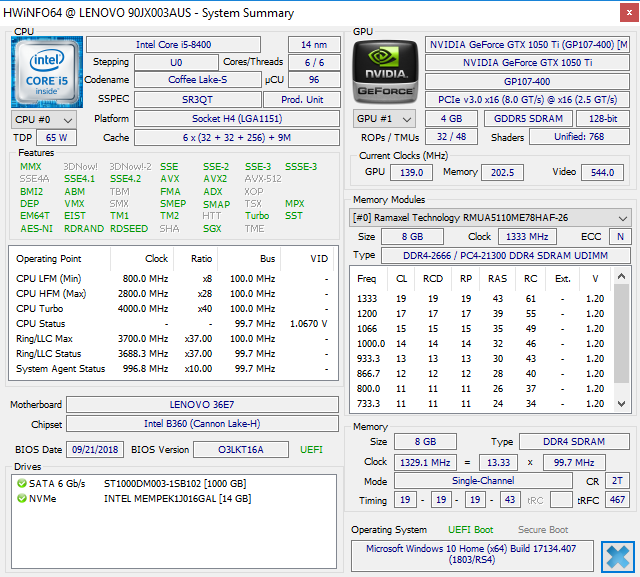Click the Intel Core i5 logo image
The image size is (640, 577).
(x=47, y=72)
